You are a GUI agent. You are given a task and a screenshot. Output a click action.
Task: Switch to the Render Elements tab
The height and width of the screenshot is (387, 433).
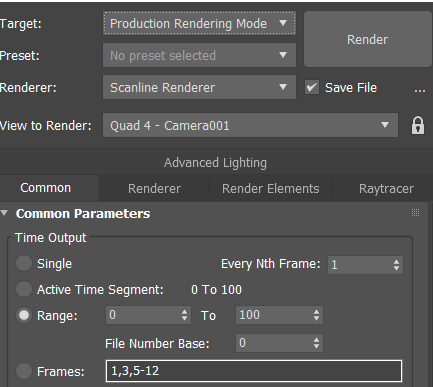coord(270,189)
